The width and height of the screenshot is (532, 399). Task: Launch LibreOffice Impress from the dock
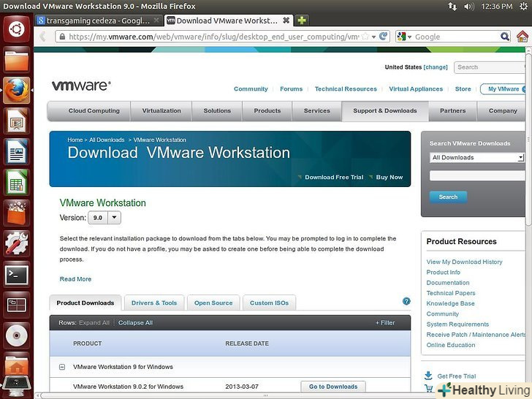tap(16, 121)
